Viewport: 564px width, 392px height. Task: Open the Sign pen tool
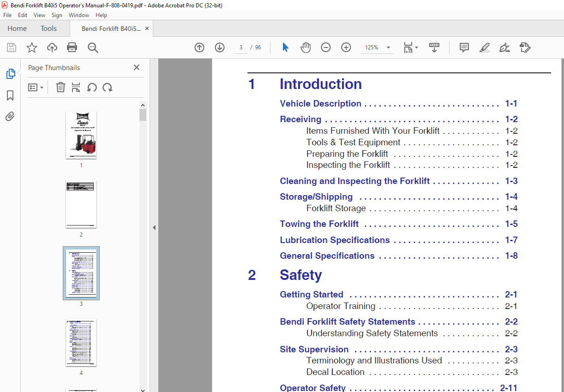504,48
